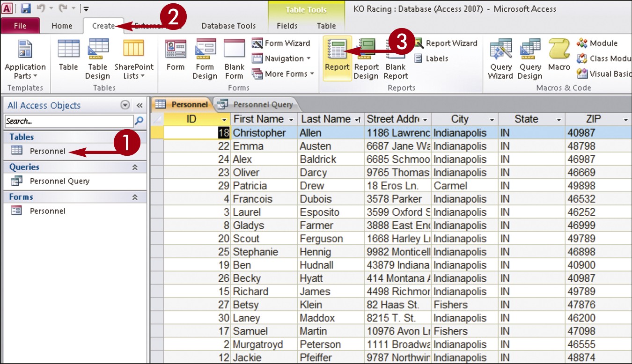Open State column filter dropdown
Image resolution: width=632 pixels, height=364 pixels.
[559, 120]
